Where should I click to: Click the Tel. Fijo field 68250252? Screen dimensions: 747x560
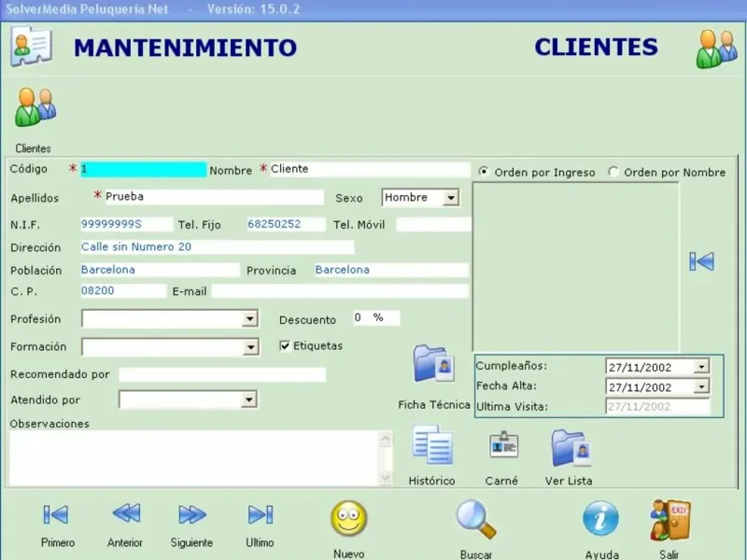(x=286, y=224)
